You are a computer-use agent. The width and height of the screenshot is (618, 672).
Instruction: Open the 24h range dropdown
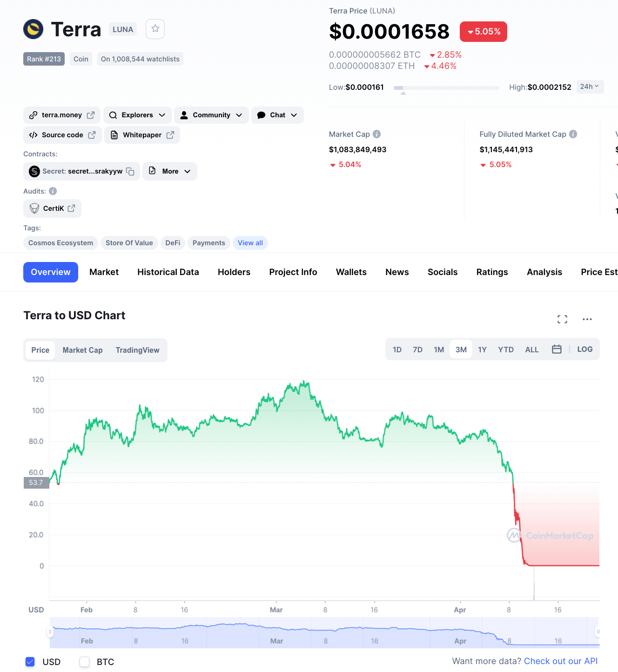click(589, 87)
